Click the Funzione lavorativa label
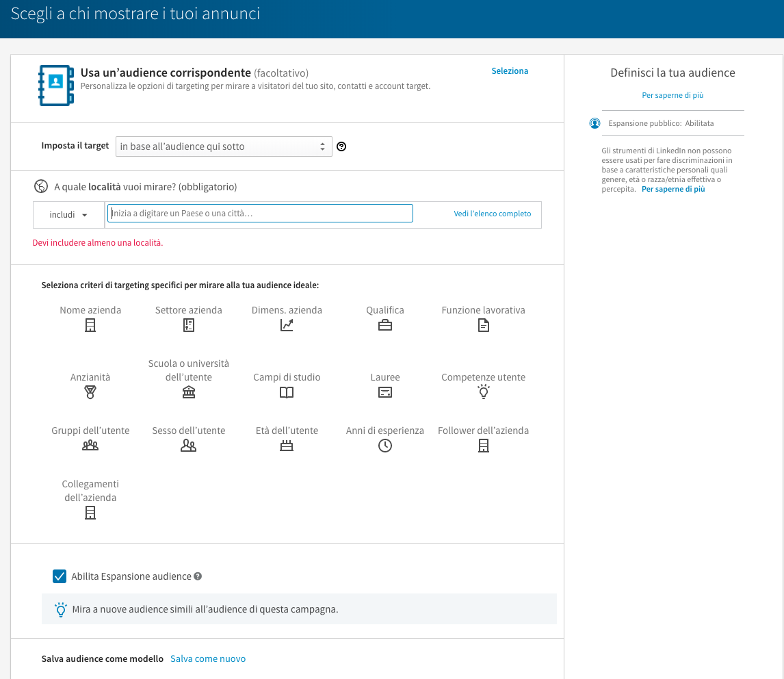784x679 pixels. click(484, 310)
